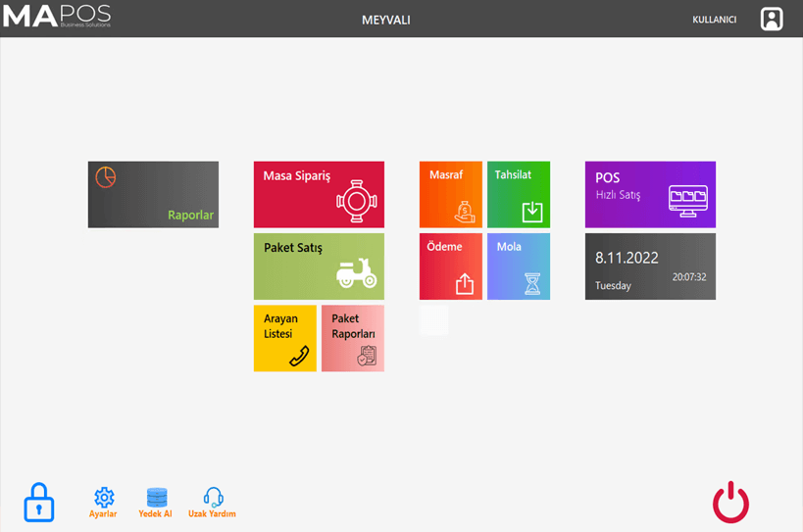Open the Masraf expense tile
The width and height of the screenshot is (803, 532).
pyautogui.click(x=450, y=194)
